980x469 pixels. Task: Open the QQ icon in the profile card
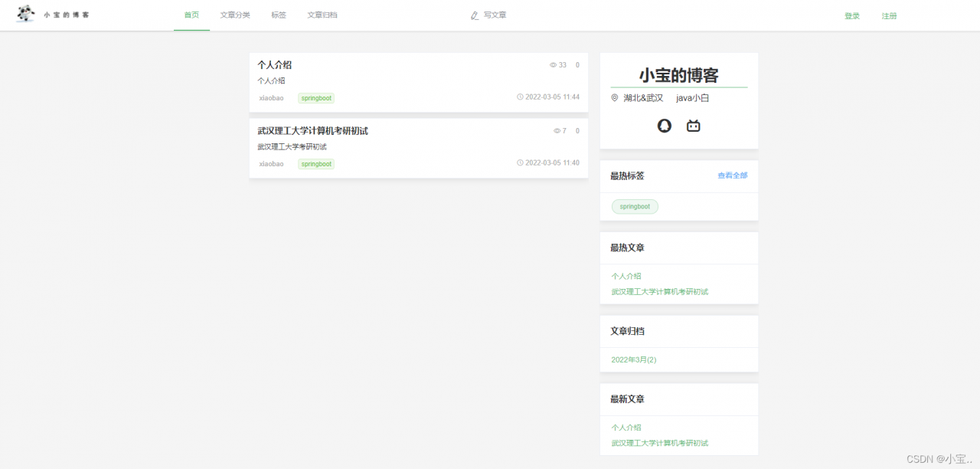pos(663,125)
